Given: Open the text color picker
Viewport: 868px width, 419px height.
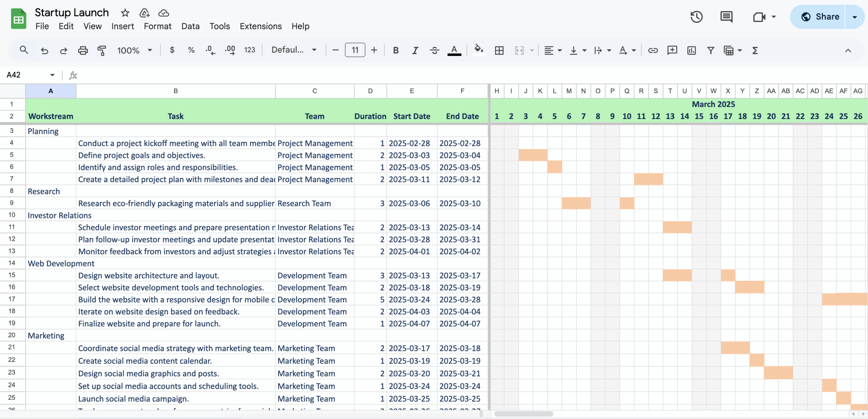Looking at the screenshot, I should (x=454, y=50).
